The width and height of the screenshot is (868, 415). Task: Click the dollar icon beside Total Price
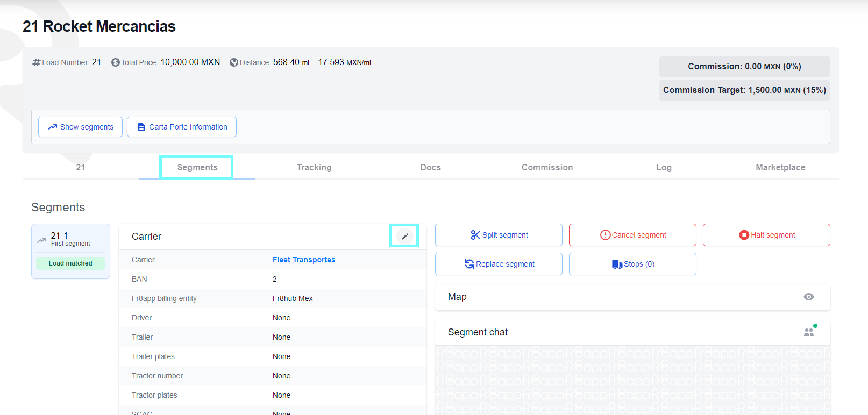tap(115, 62)
